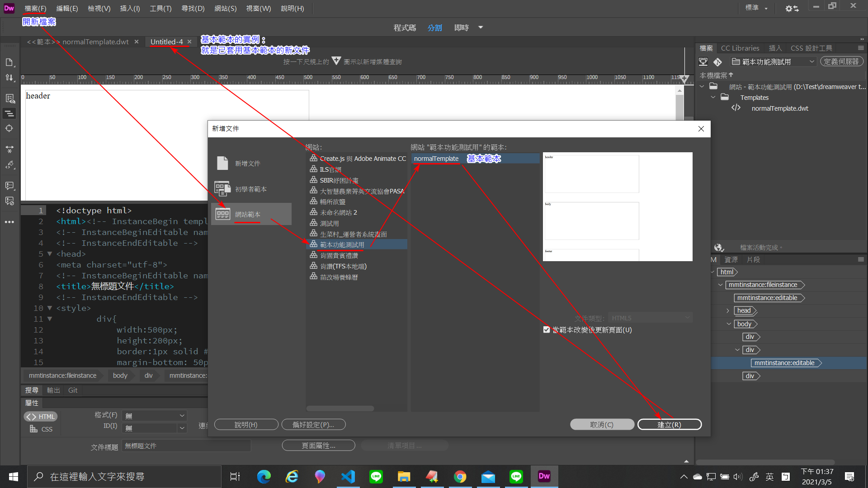
Task: Click 建立(R) to create the document
Action: tap(669, 424)
